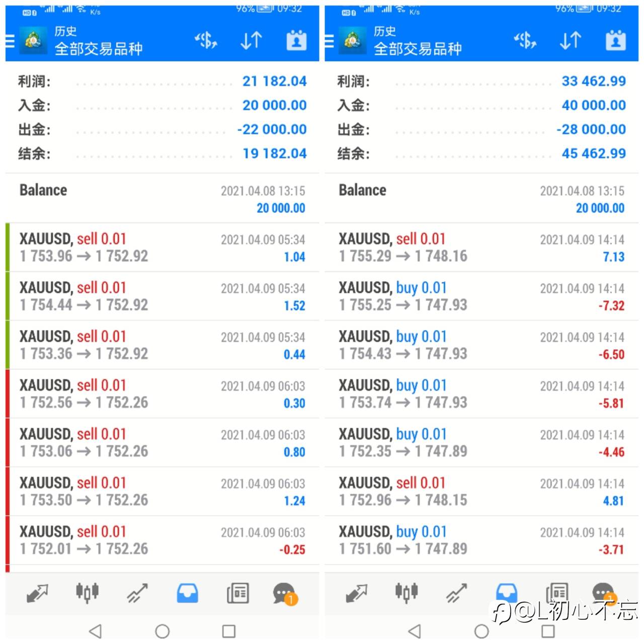Viewport: 644px width, 644px height.
Task: Select balance value 19 182.04
Action: tap(274, 153)
